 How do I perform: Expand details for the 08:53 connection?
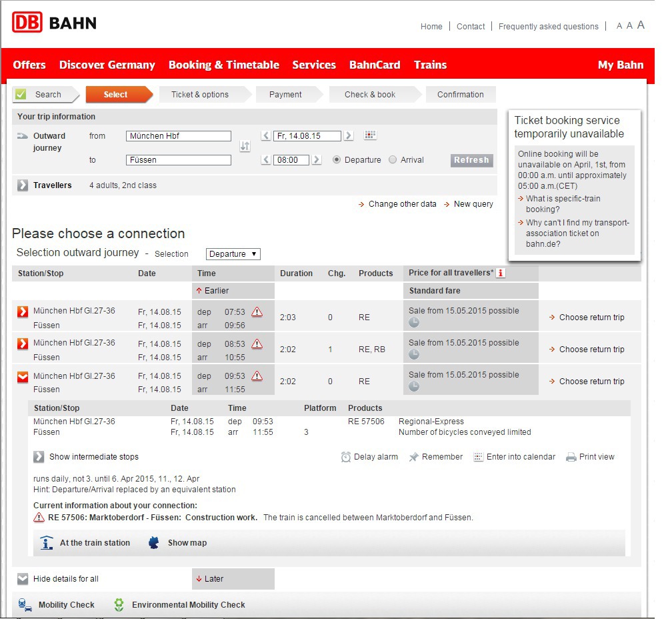22,344
